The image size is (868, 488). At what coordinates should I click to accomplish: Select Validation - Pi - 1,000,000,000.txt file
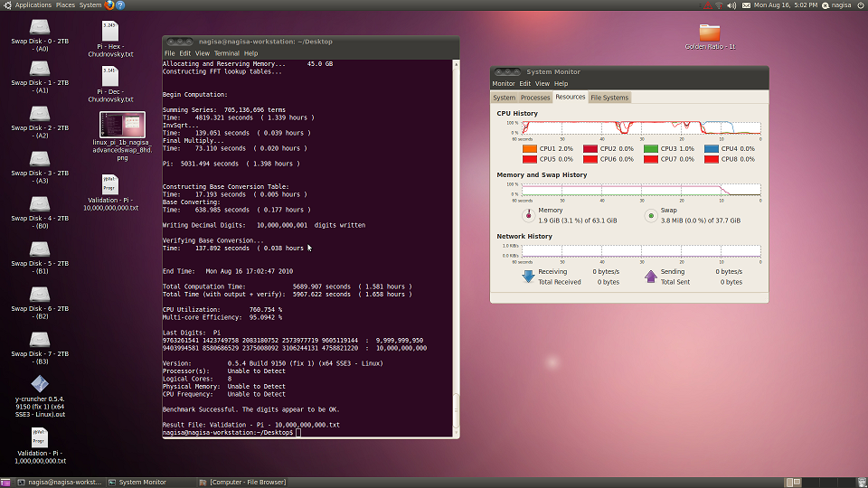tap(40, 437)
